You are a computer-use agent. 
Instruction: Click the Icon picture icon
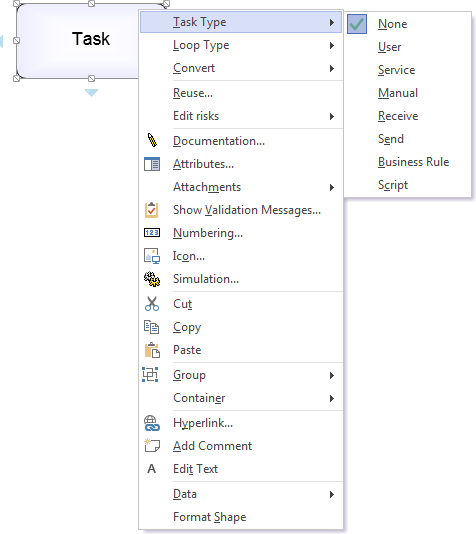pos(152,256)
